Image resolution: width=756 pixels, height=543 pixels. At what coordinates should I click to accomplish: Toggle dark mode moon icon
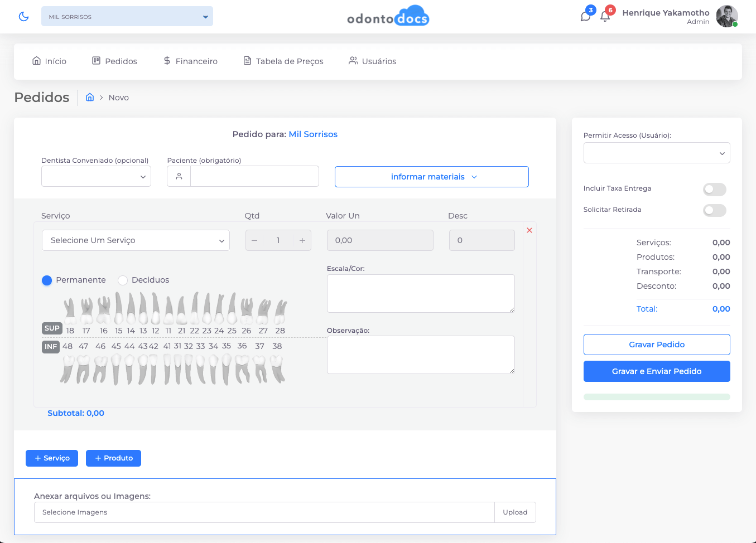[x=23, y=16]
